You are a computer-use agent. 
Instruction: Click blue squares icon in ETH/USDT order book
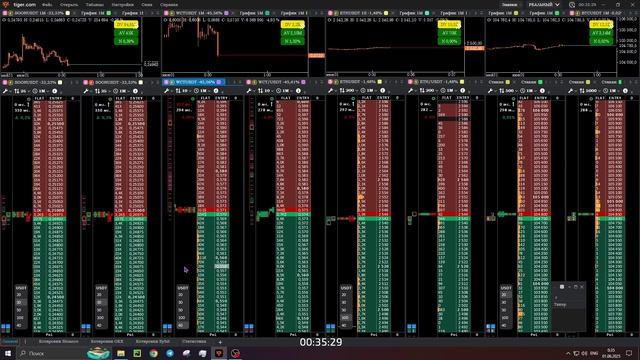click(x=411, y=327)
